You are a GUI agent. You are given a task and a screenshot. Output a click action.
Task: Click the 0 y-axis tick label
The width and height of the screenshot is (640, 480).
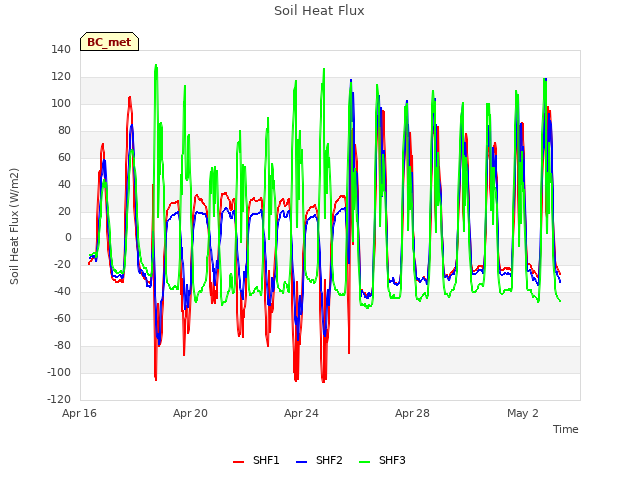click(68, 238)
